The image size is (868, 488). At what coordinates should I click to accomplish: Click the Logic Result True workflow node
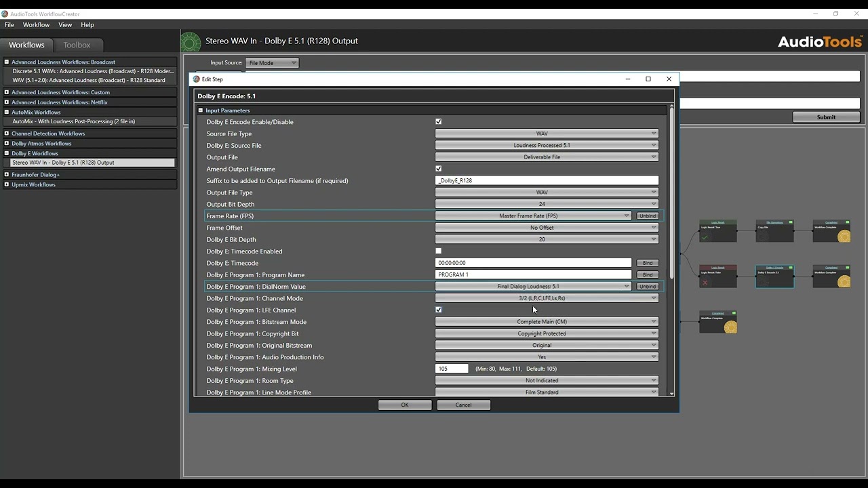[x=717, y=230]
